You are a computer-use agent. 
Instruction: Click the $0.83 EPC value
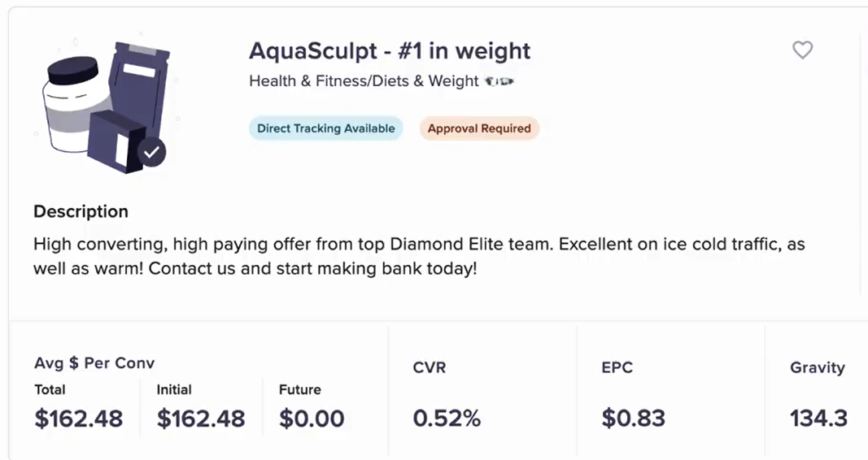(633, 419)
